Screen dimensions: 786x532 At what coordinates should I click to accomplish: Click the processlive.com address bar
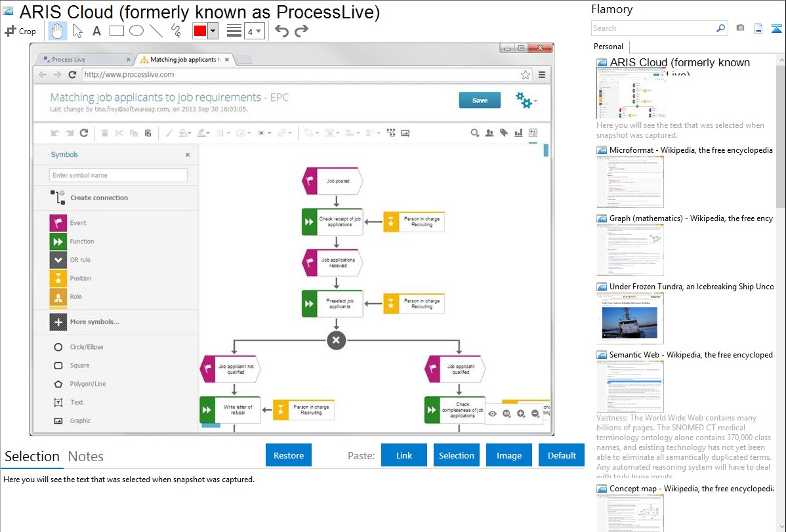300,75
